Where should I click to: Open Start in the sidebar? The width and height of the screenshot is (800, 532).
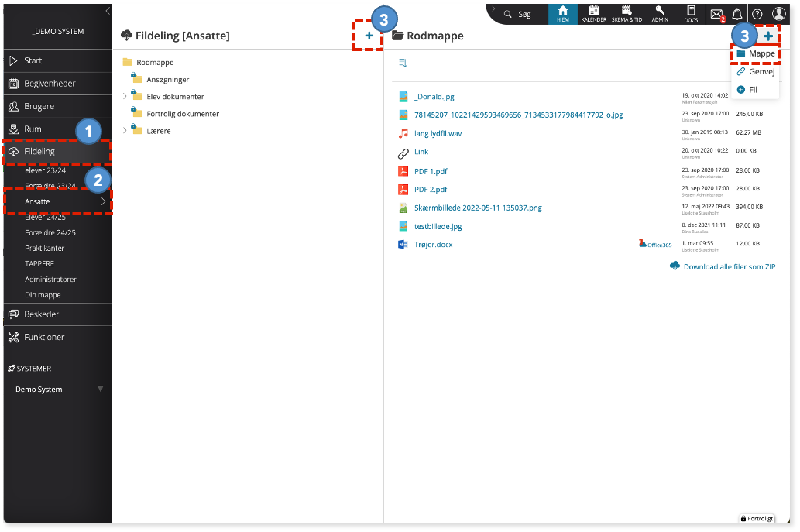[57, 60]
